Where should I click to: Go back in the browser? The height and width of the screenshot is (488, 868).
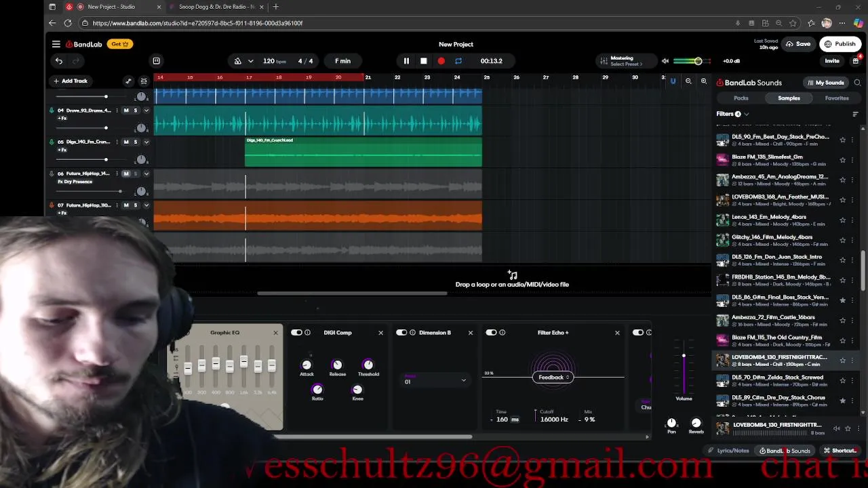[52, 23]
